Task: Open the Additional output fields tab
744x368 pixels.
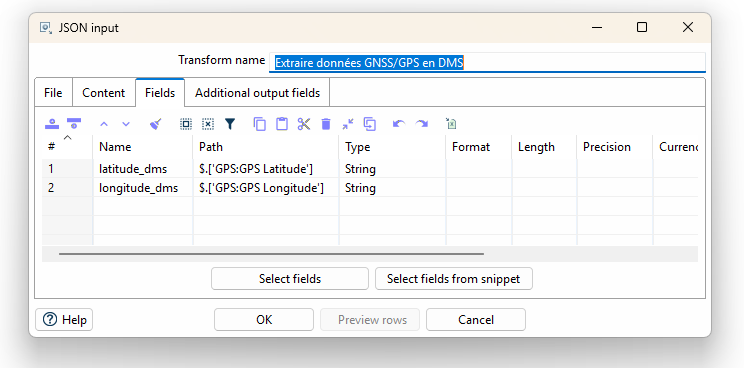Action: (x=257, y=93)
